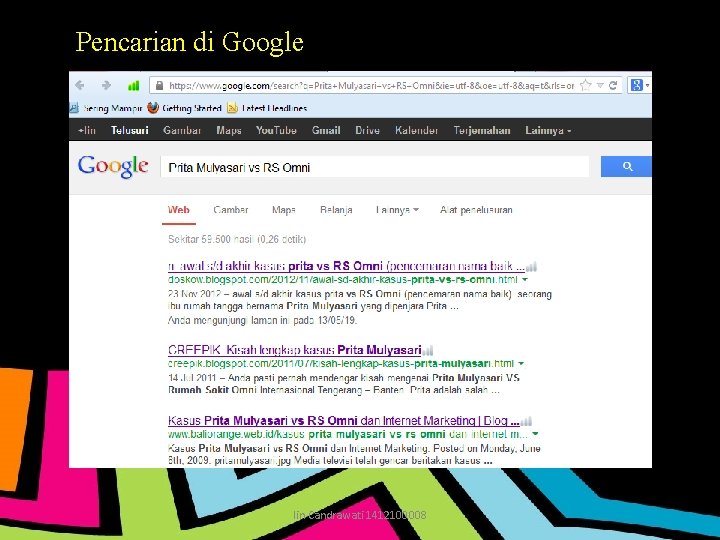Click the green signal bars icon
Image resolution: width=720 pixels, height=540 pixels.
pos(133,85)
